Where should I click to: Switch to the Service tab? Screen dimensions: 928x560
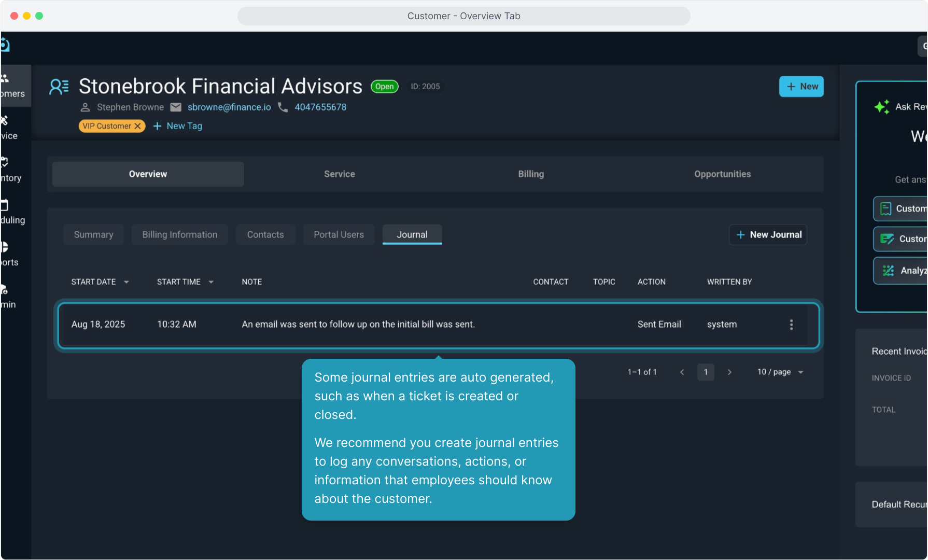click(x=340, y=174)
